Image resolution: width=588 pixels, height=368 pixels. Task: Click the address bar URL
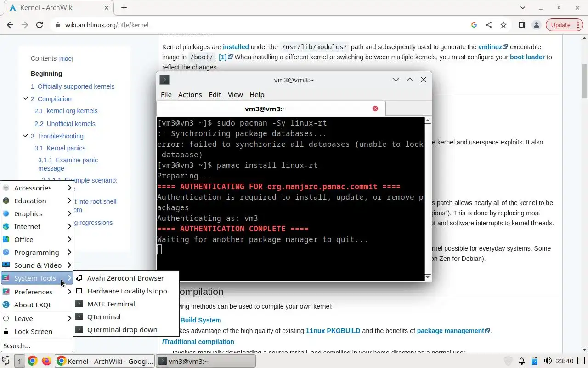(x=107, y=25)
